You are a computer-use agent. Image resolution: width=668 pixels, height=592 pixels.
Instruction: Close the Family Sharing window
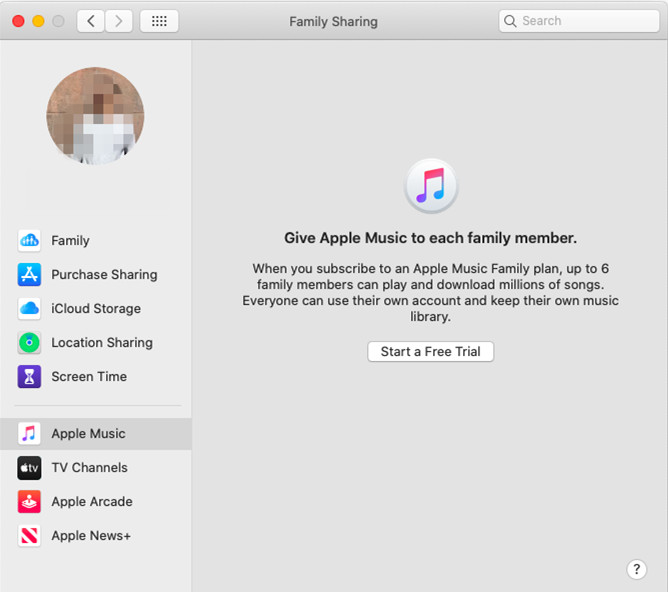(x=18, y=21)
